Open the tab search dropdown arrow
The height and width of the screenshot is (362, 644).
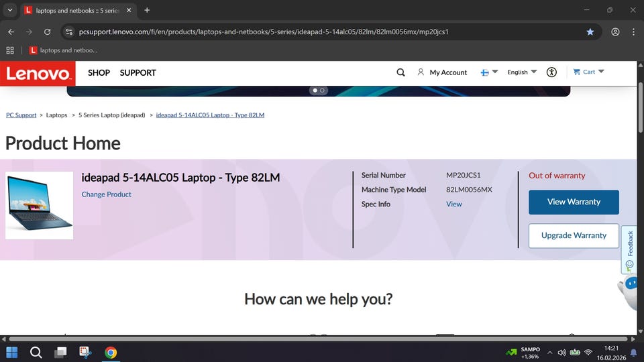[10, 10]
